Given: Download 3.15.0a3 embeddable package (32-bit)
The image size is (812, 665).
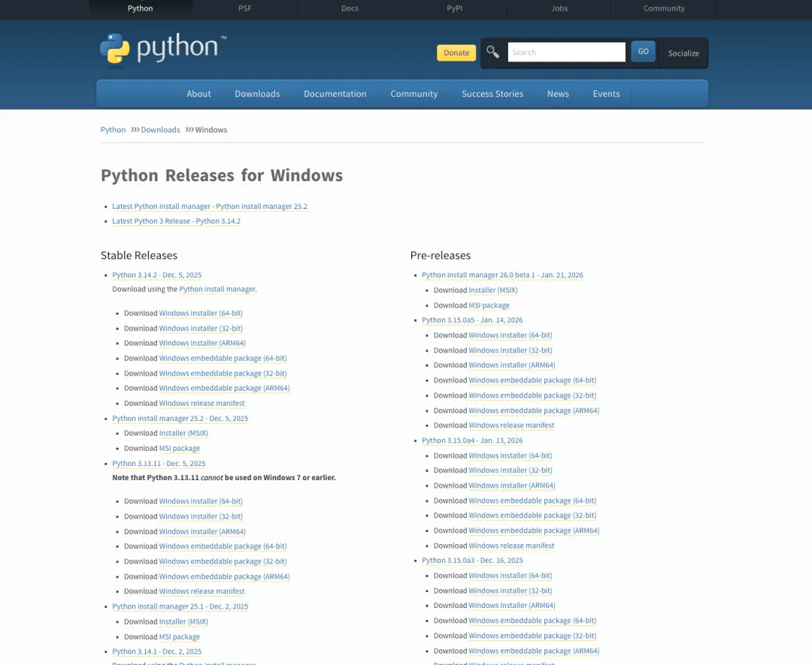Looking at the screenshot, I should coord(532,636).
